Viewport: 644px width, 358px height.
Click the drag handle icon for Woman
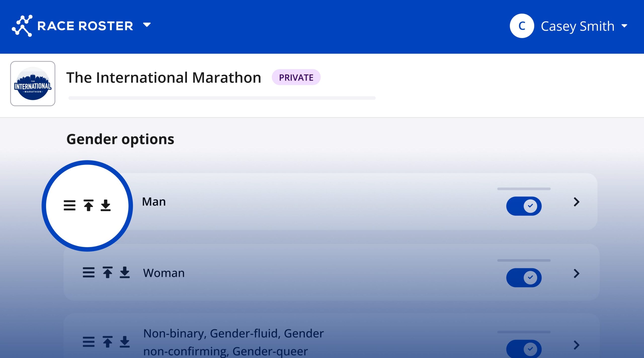point(89,272)
